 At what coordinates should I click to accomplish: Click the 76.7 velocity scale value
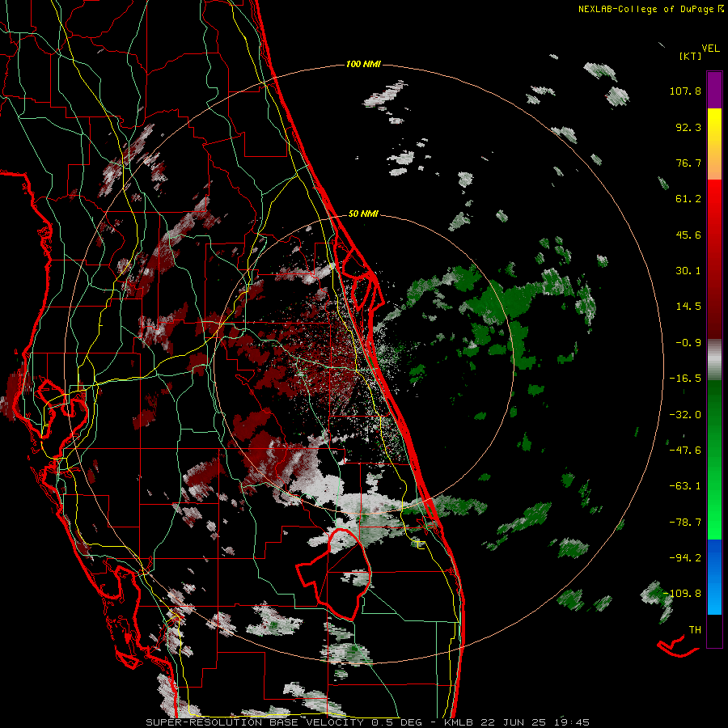click(x=688, y=163)
